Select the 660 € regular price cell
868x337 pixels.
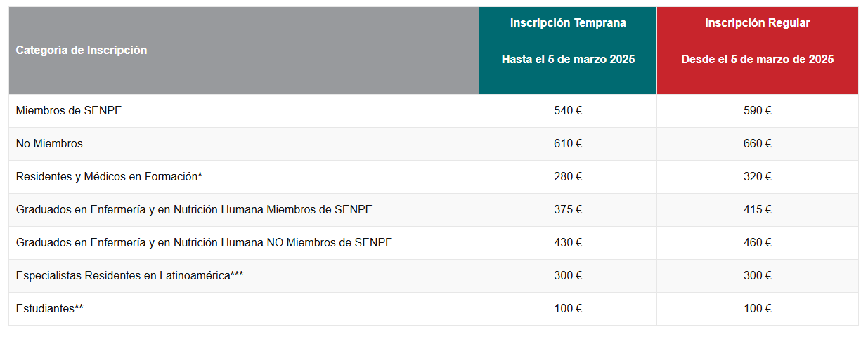point(758,144)
